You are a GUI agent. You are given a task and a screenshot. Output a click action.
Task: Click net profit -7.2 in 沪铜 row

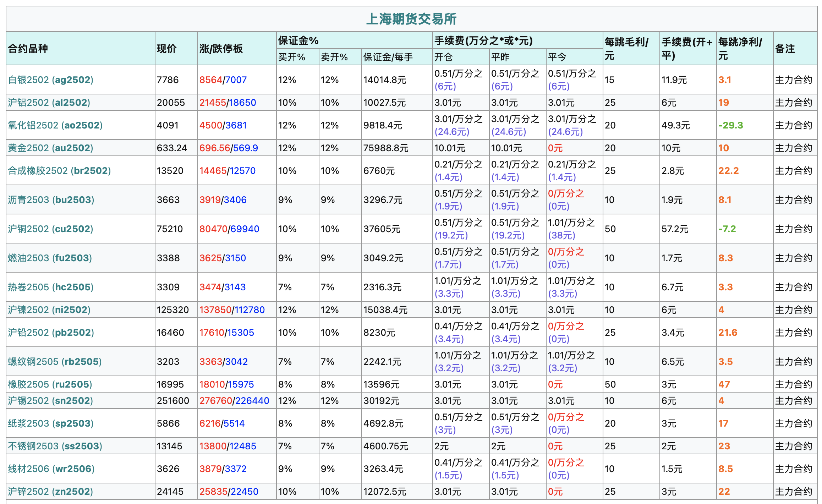click(x=727, y=229)
